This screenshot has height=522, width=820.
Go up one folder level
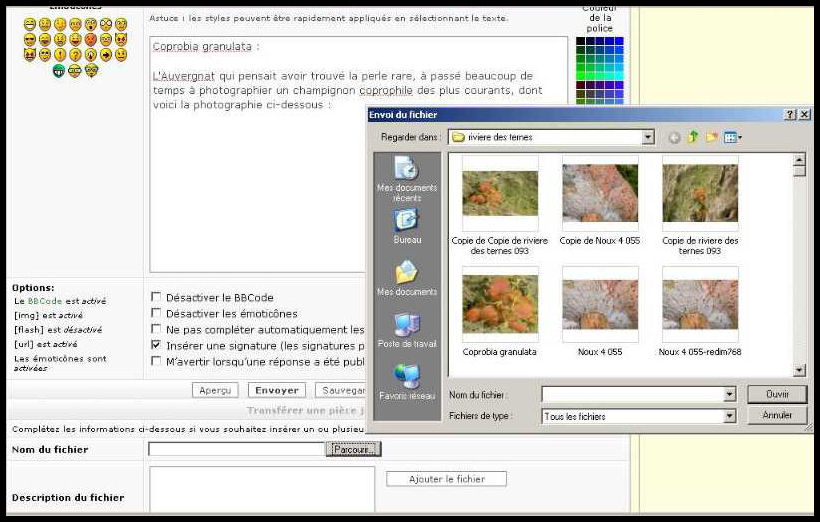click(693, 137)
